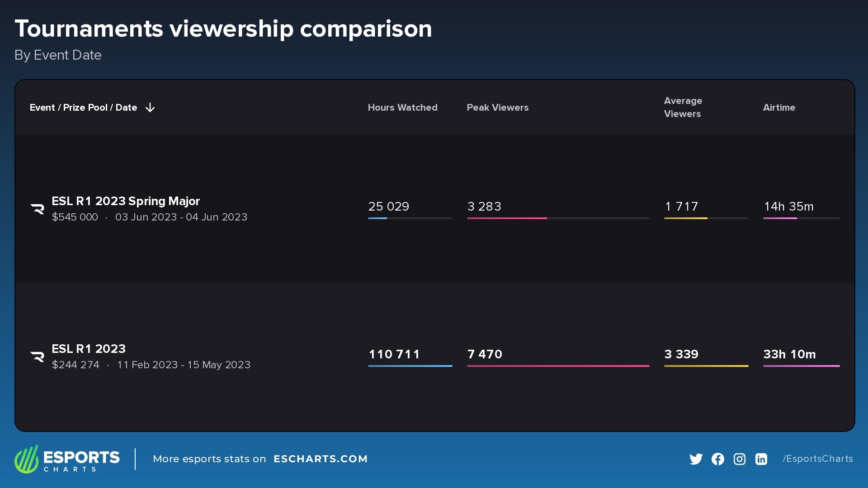Screen dimensions: 868x488
Task: Select the Average Viewers column header
Action: pyautogui.click(x=683, y=107)
